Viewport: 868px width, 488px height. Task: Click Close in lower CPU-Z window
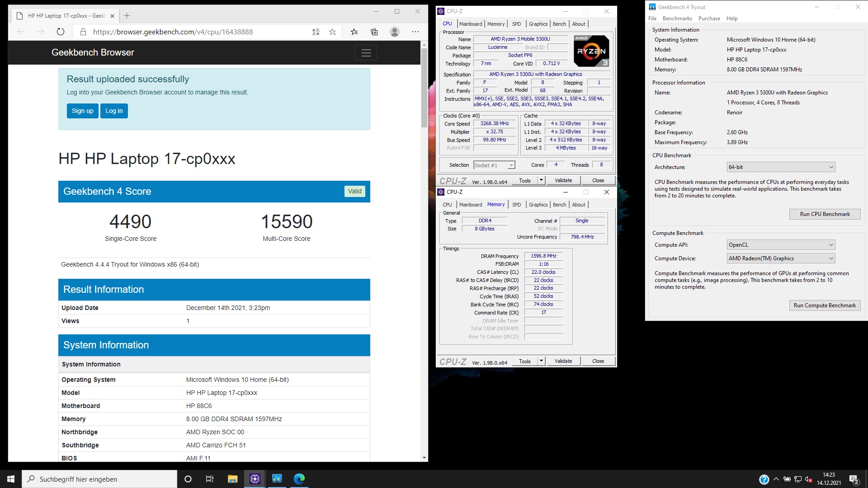[x=598, y=361]
